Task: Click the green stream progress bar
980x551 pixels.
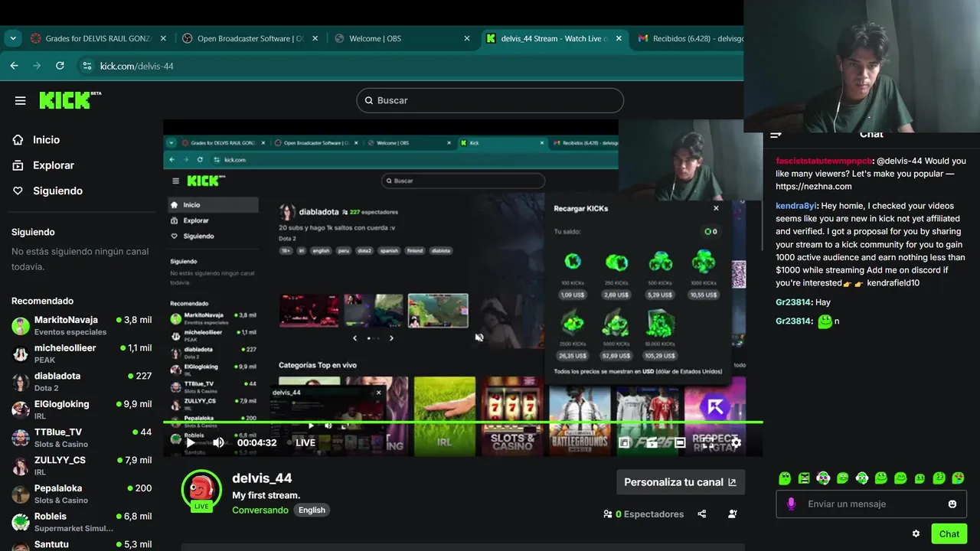Action: click(x=462, y=422)
